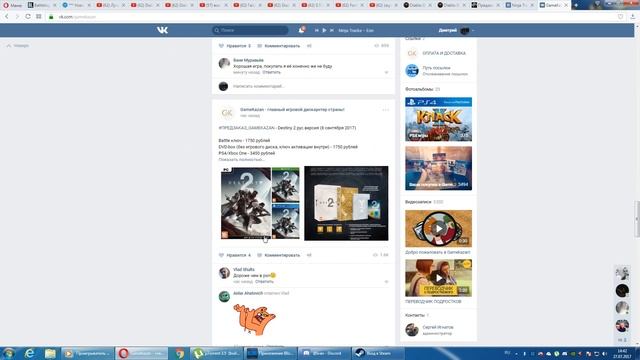Play the Добро пожаловать в GameKazan video
The width and height of the screenshot is (640, 360).
438,229
